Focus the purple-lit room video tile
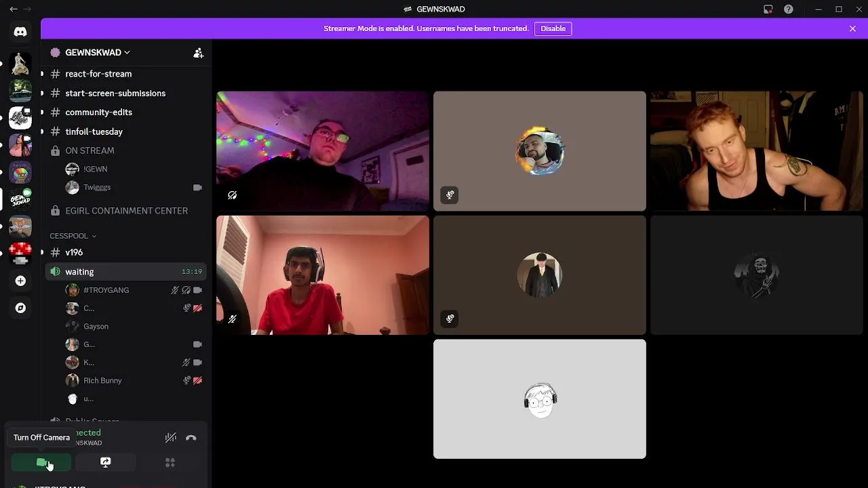Viewport: 868px width, 488px height. click(x=323, y=151)
